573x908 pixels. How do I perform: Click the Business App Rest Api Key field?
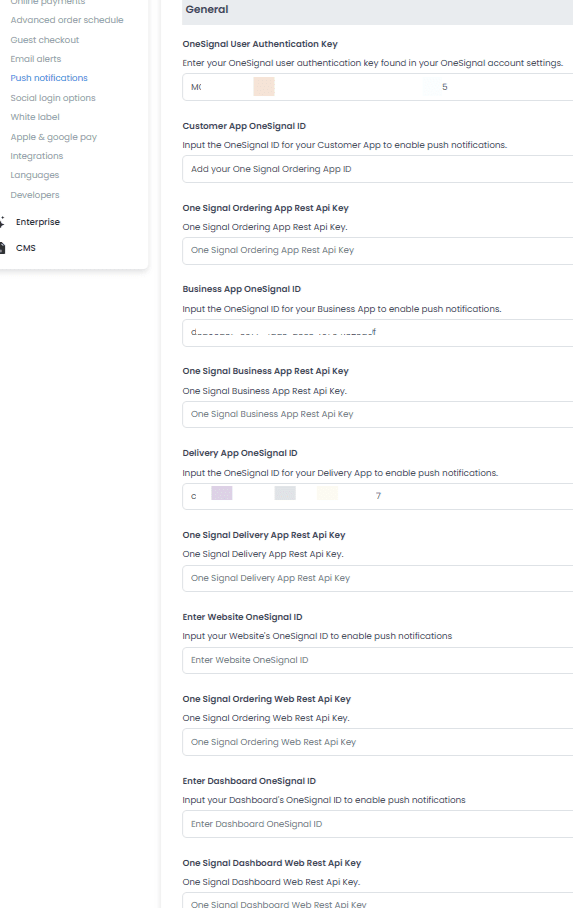point(378,414)
